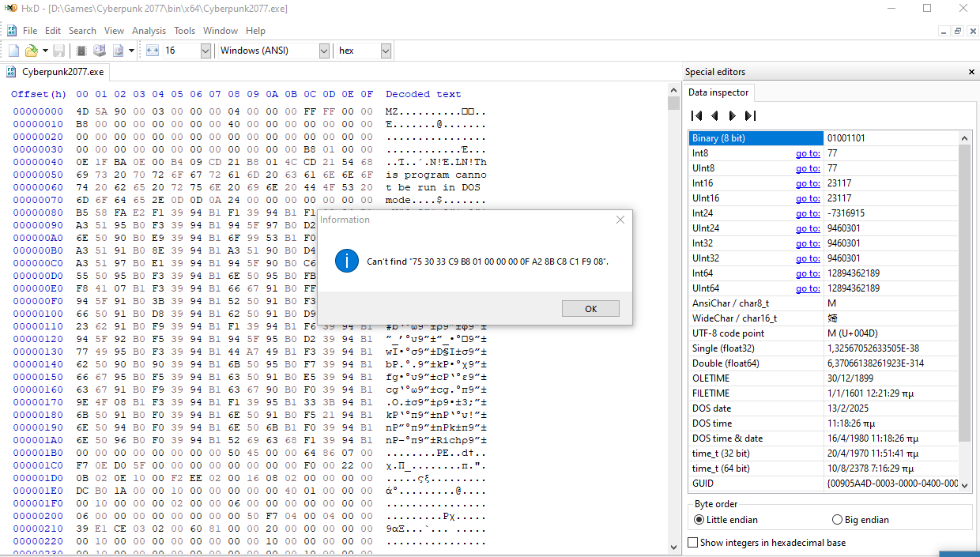Create a new file with toolbar icon
Screen dimensions: 980x557
tap(13, 51)
